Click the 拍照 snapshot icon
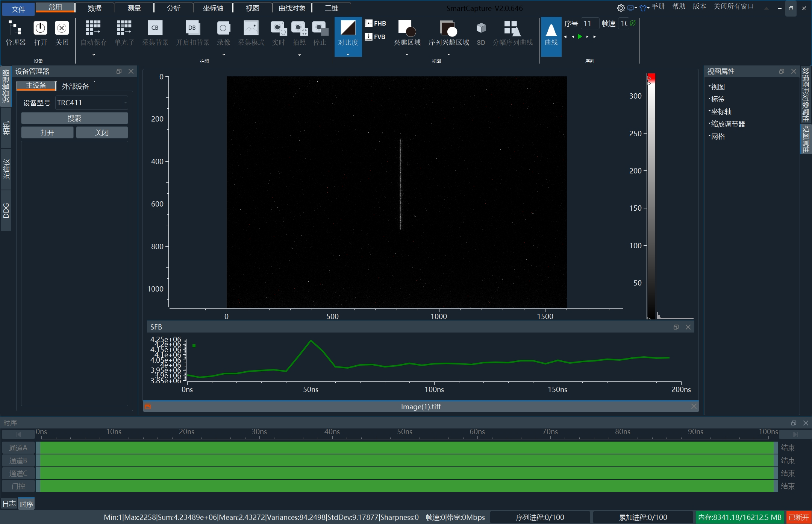812x524 pixels. click(299, 28)
